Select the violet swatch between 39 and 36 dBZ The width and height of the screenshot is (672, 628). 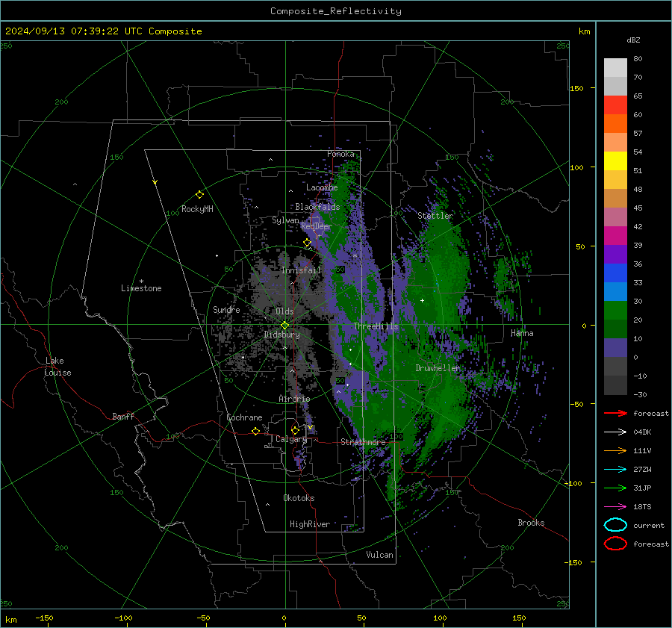[615, 255]
